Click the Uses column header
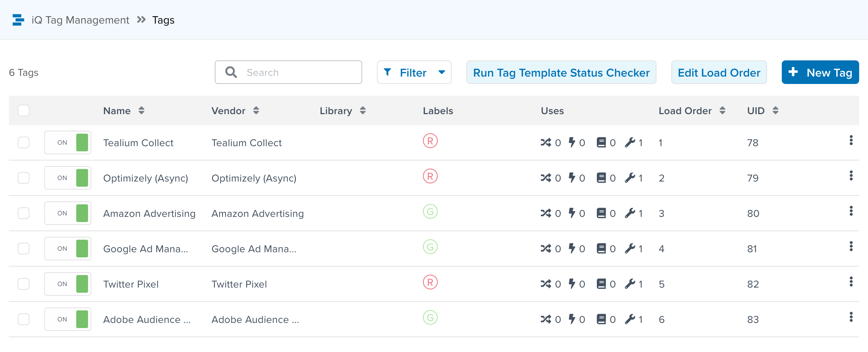868x352 pixels. click(x=552, y=111)
